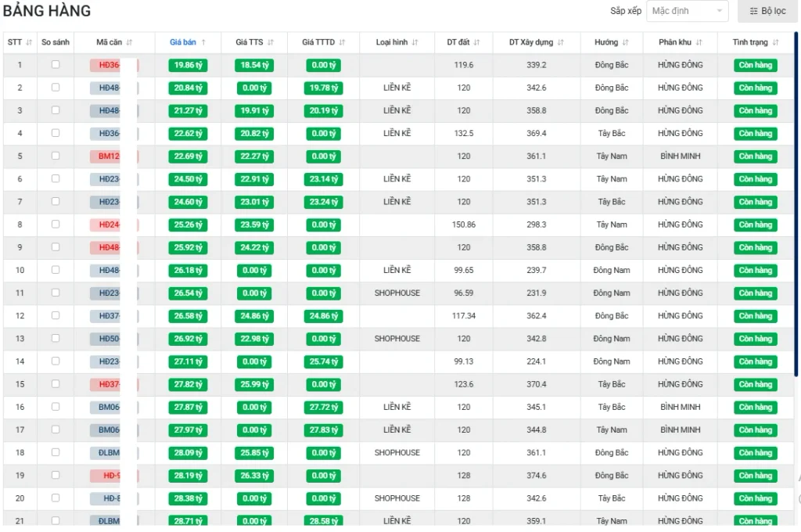Image resolution: width=801 pixels, height=532 pixels.
Task: Sort by Giá TTS using its sort icon
Action: point(271,42)
